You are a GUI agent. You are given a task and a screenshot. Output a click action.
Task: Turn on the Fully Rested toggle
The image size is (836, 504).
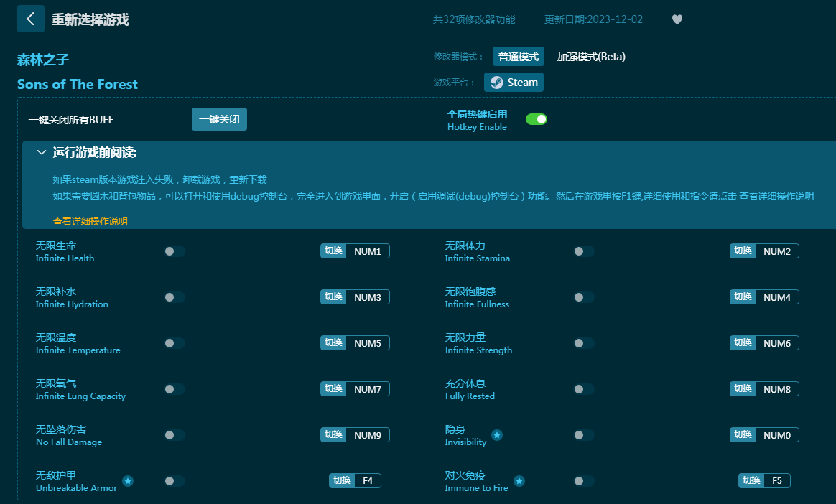pyautogui.click(x=584, y=389)
